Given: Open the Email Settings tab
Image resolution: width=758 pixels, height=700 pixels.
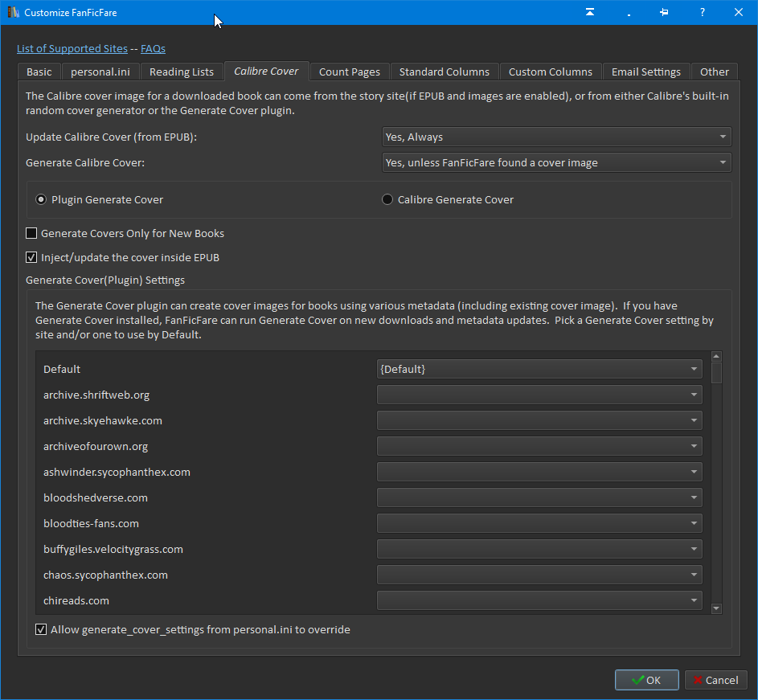Looking at the screenshot, I should [645, 72].
